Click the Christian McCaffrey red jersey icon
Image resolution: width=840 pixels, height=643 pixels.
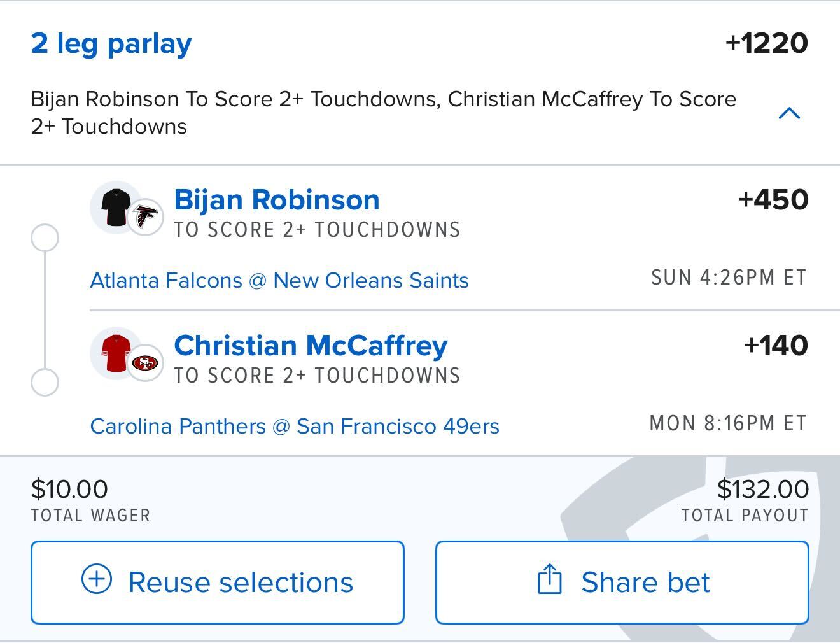[115, 353]
